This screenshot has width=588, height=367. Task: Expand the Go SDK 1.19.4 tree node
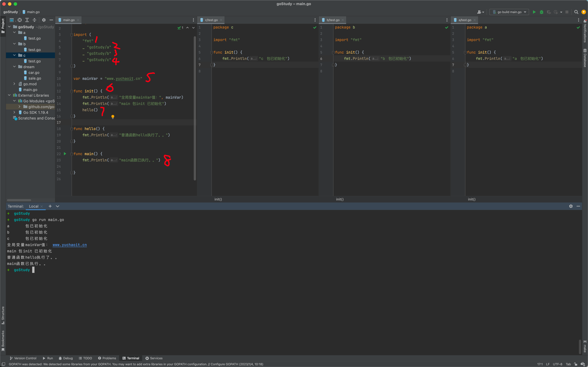[x=14, y=112]
